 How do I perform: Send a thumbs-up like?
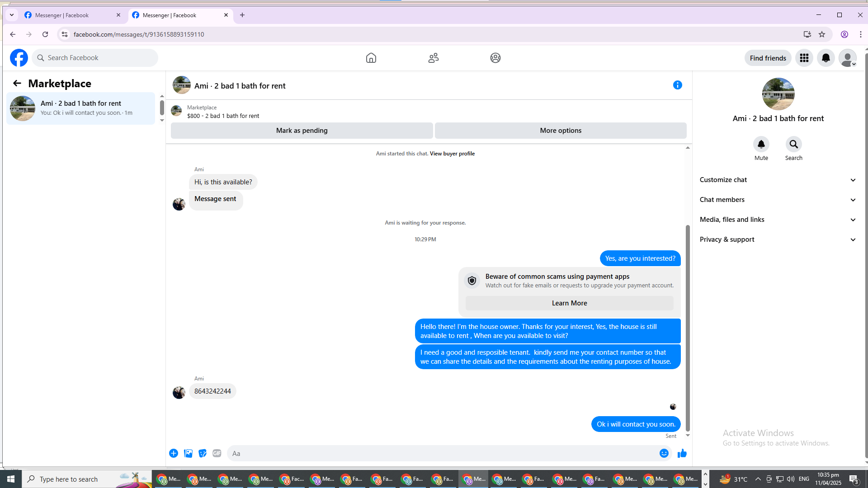(682, 453)
